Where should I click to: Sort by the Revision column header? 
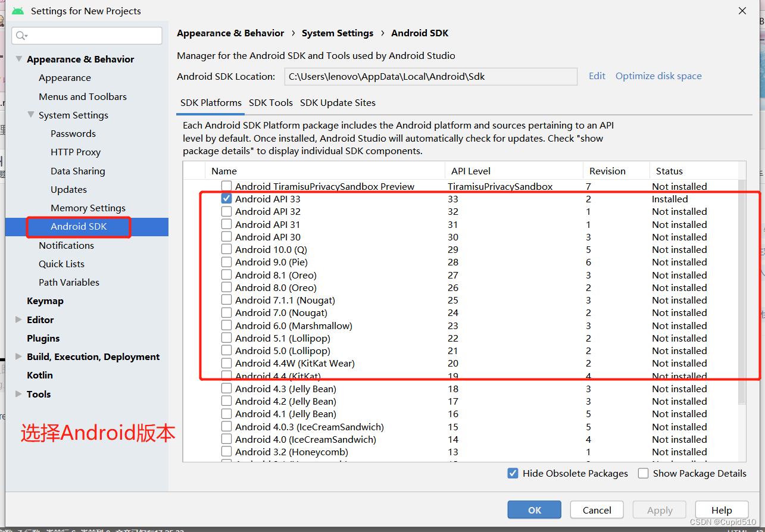607,171
